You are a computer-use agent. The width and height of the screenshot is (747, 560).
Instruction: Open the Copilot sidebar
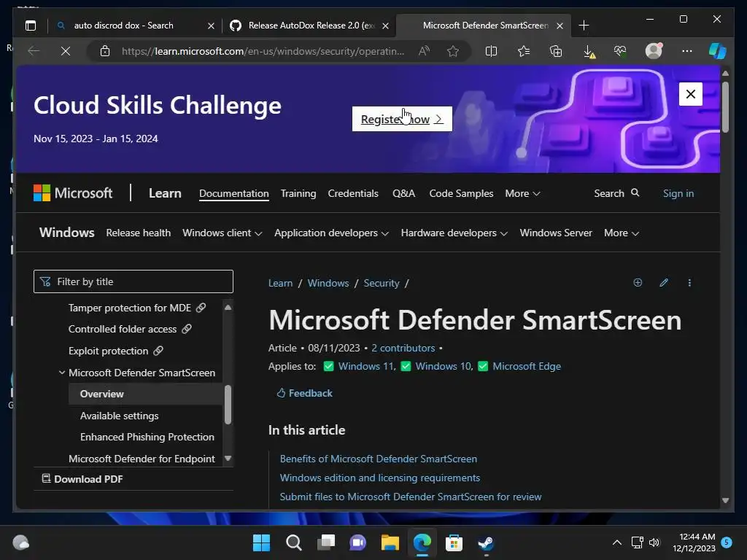[718, 51]
